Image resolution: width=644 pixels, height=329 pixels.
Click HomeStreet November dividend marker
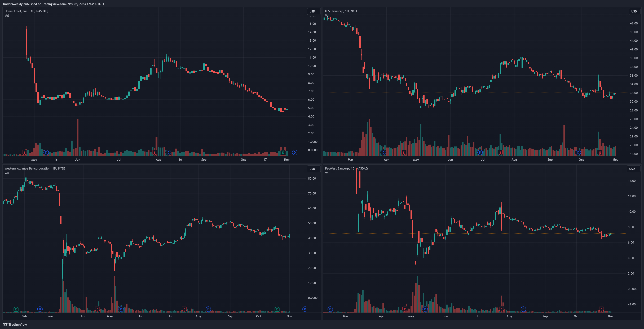coord(295,152)
